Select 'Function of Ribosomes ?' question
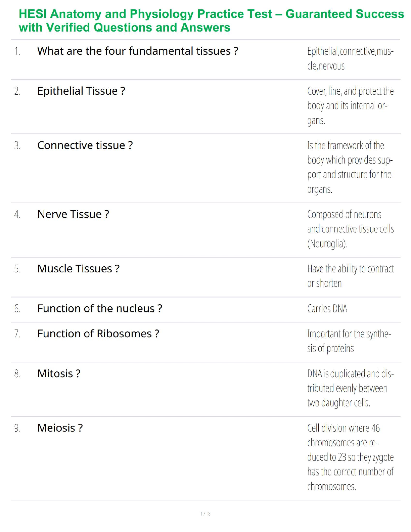Image resolution: width=411 pixels, height=532 pixels. (x=98, y=334)
